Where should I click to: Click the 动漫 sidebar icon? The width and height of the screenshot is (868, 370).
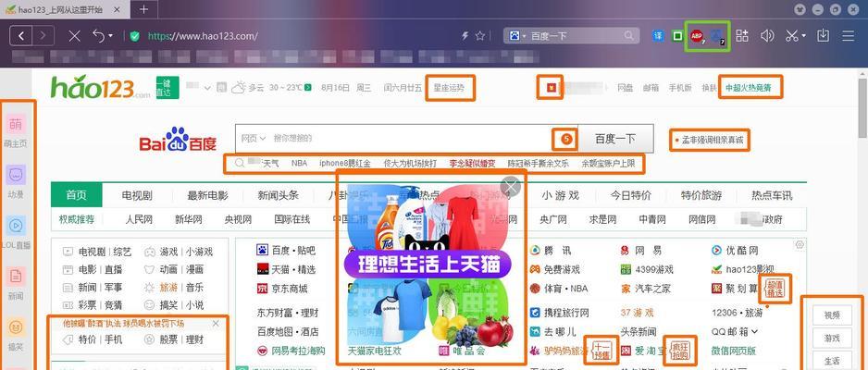click(16, 176)
